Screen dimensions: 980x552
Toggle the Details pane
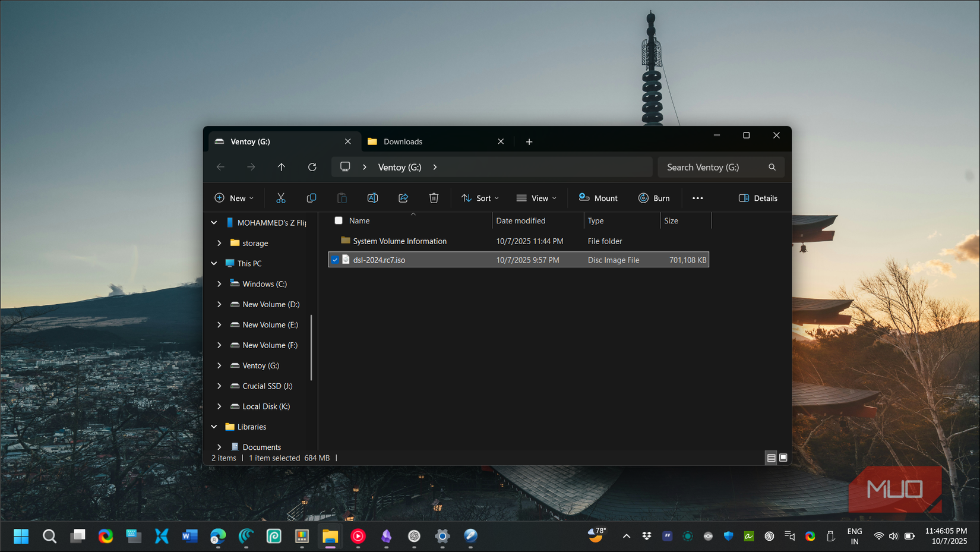click(x=758, y=198)
